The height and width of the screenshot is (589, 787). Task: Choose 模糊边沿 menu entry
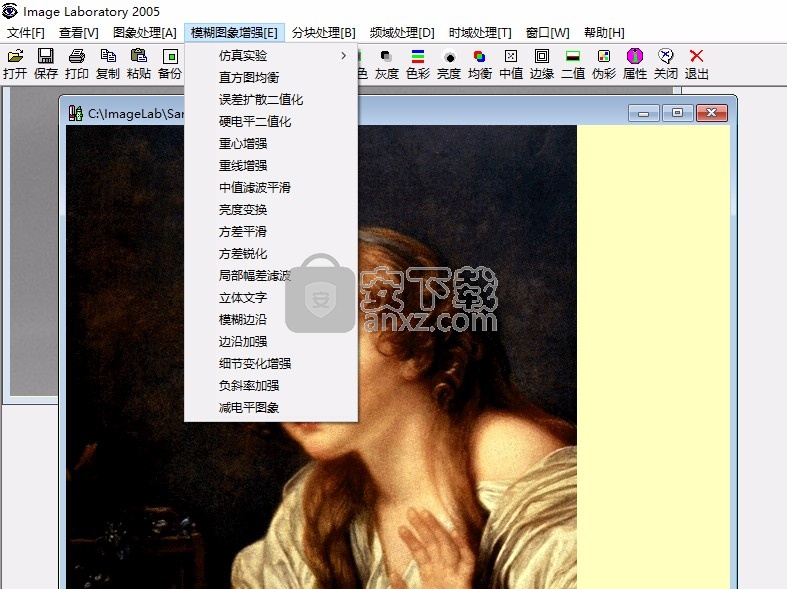click(271, 320)
